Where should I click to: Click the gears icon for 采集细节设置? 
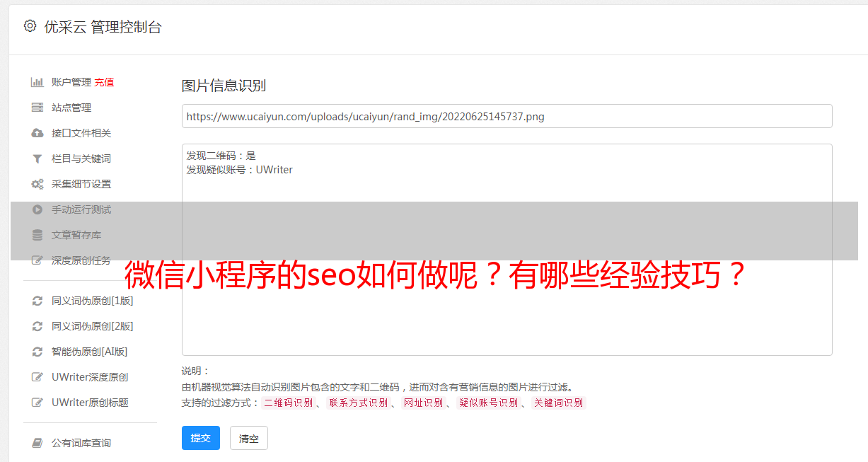coord(37,184)
